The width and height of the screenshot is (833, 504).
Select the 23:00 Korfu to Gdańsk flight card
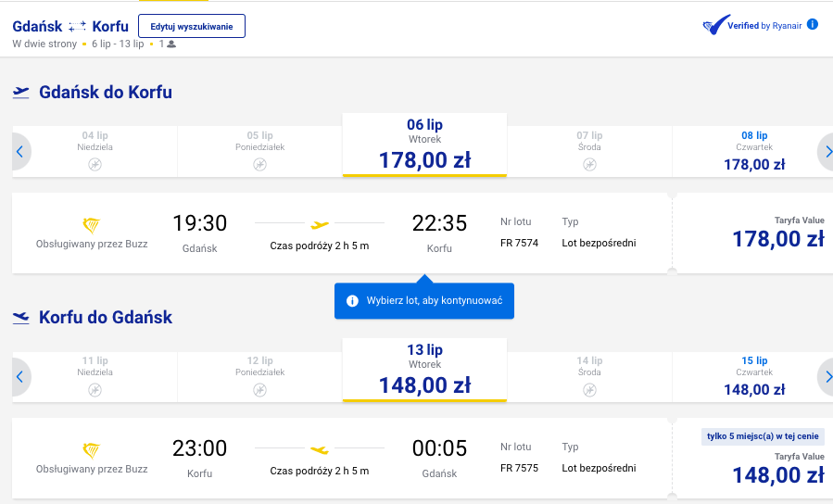coord(340,459)
